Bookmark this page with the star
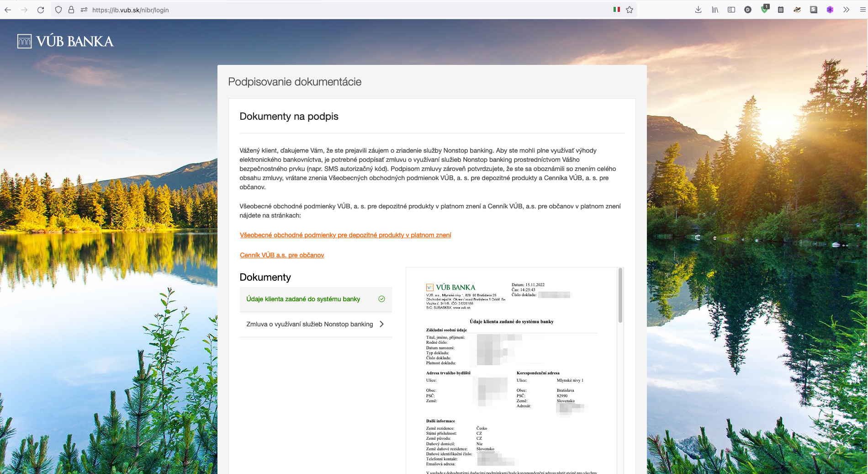 pos(630,10)
